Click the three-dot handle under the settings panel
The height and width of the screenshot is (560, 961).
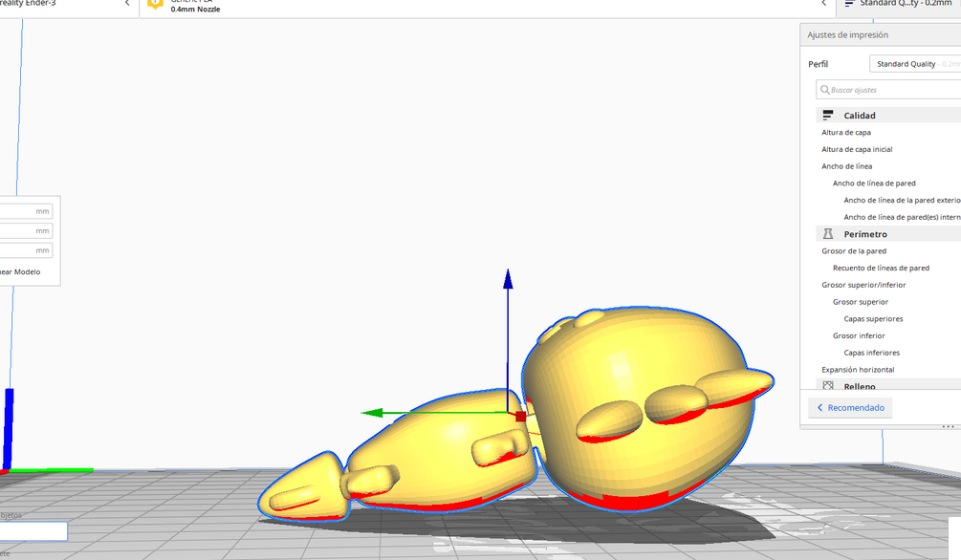[x=948, y=426]
